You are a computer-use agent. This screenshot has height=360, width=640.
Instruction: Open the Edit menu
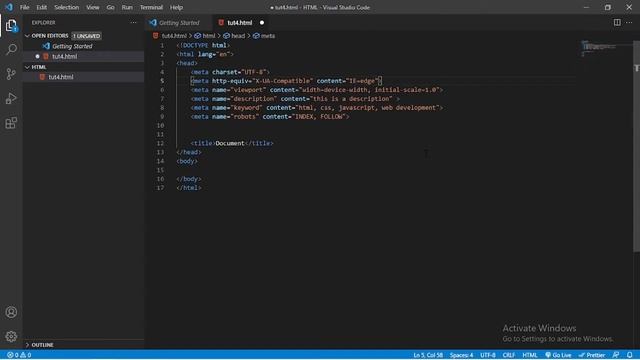pos(41,7)
